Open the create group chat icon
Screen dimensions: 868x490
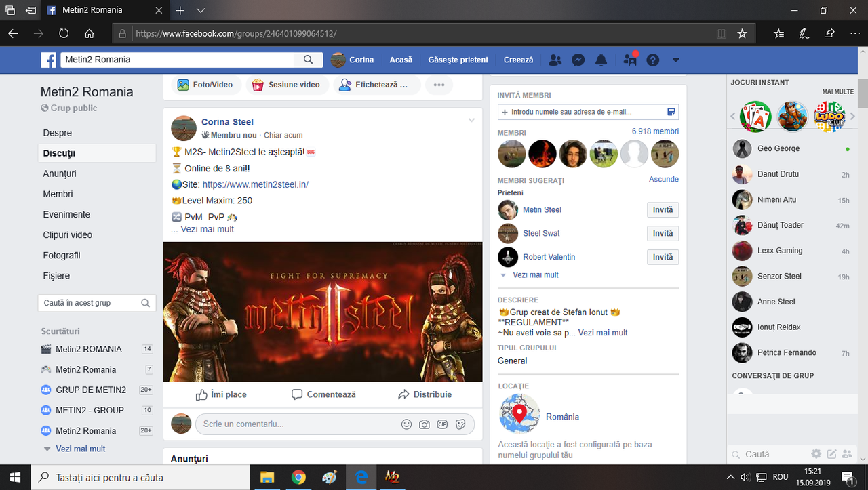tap(846, 454)
